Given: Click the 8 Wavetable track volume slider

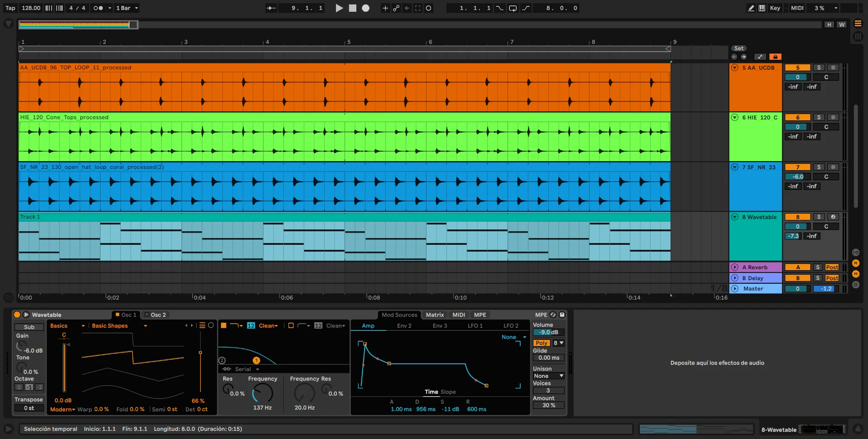Looking at the screenshot, I should tap(798, 226).
